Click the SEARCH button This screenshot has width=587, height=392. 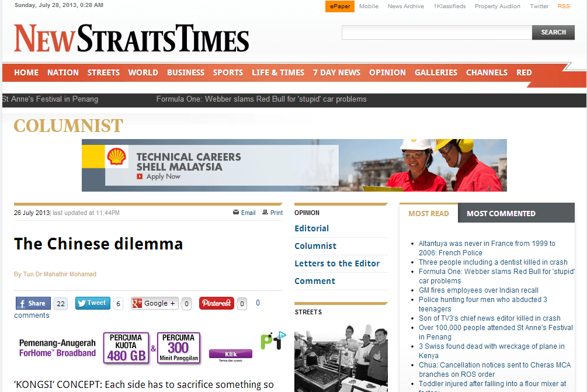click(553, 33)
